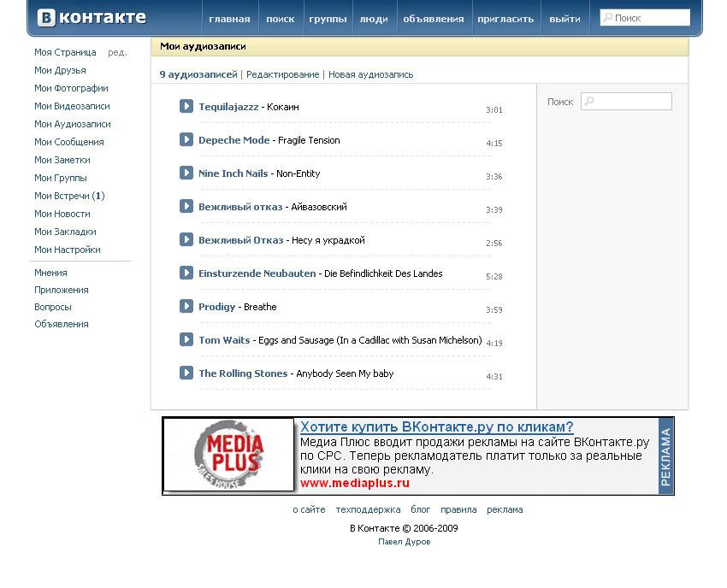
Task: Play Tequilajazz - Кокаин track
Action: pos(186,106)
